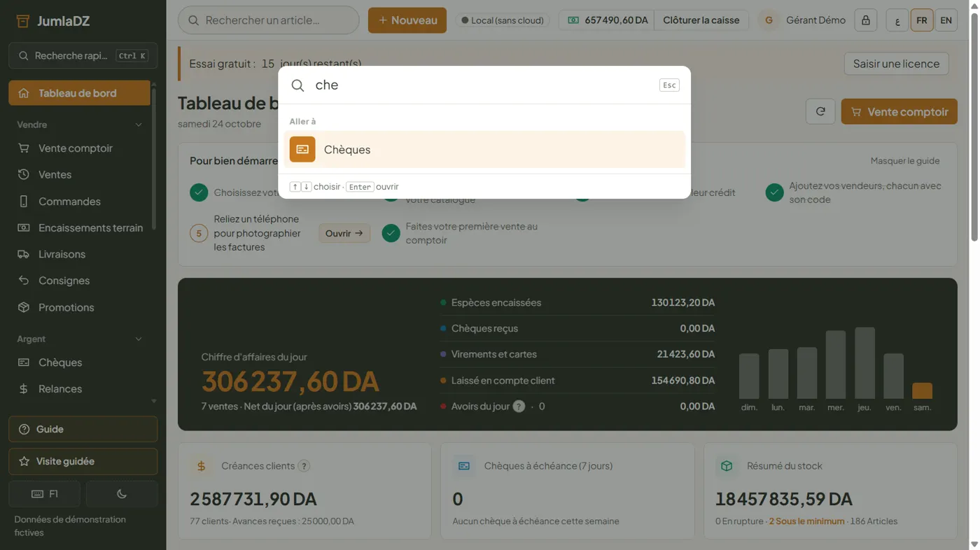Click the refresh icon beside Vente comptoir button

tap(820, 111)
